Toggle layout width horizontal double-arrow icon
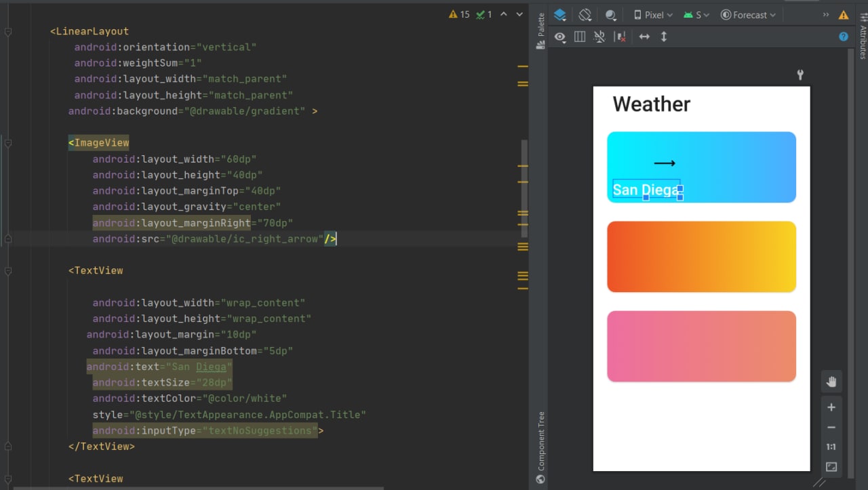 [644, 37]
